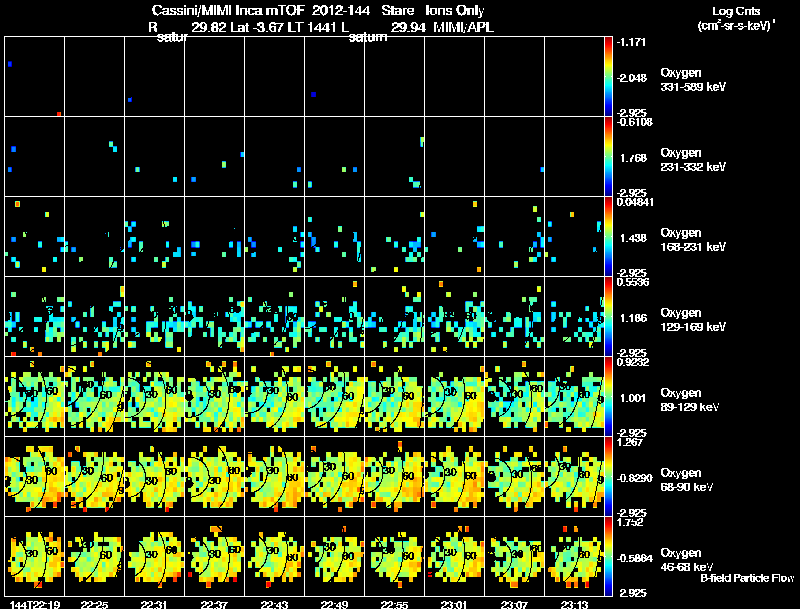Select the 'Oxygen 129-169 keV' row label

click(693, 320)
